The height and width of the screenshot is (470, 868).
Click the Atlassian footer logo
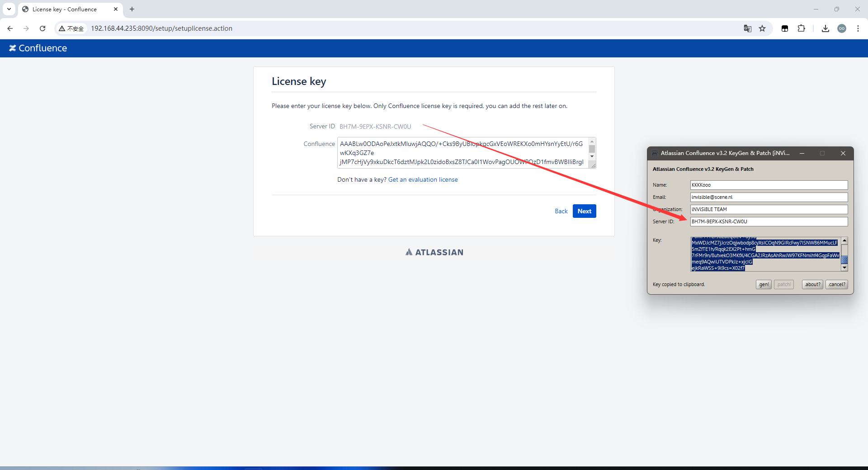coord(434,252)
